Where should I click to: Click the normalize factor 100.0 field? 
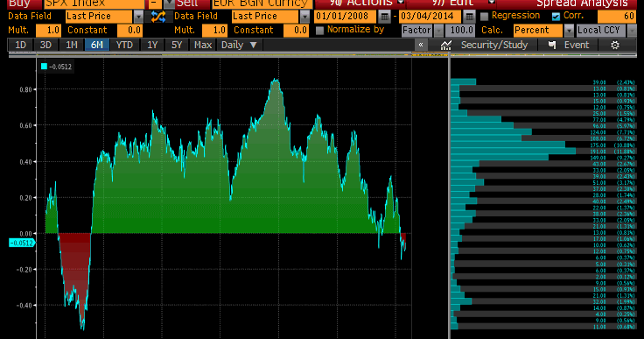click(x=460, y=31)
